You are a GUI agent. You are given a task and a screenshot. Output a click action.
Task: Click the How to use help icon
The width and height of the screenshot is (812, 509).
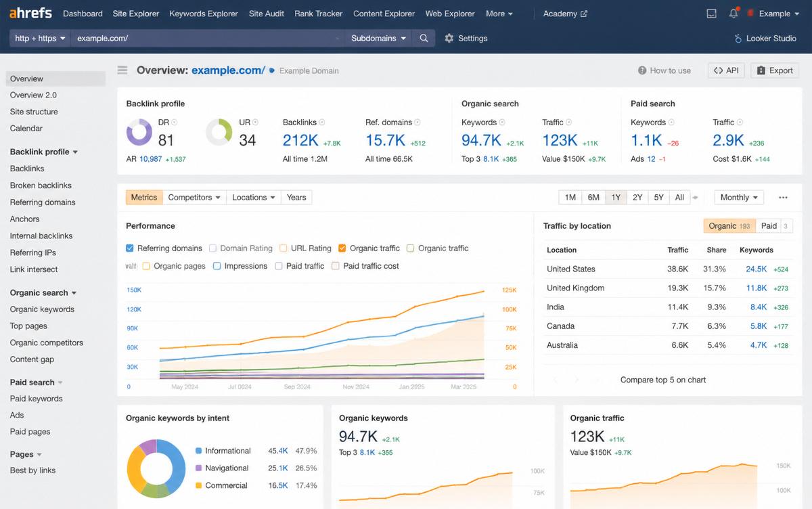[x=642, y=70]
